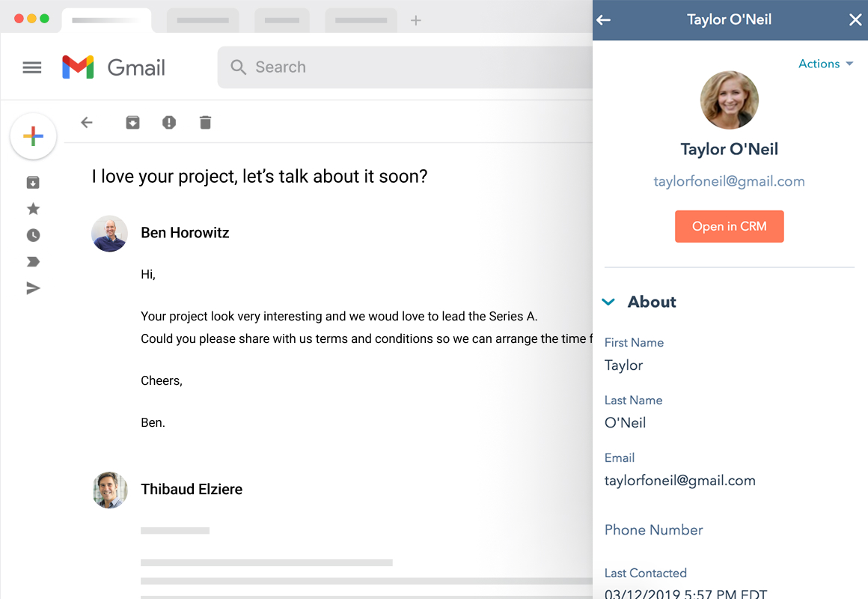Open the Gmail compose button
Viewport: 868px width, 599px height.
(x=33, y=136)
